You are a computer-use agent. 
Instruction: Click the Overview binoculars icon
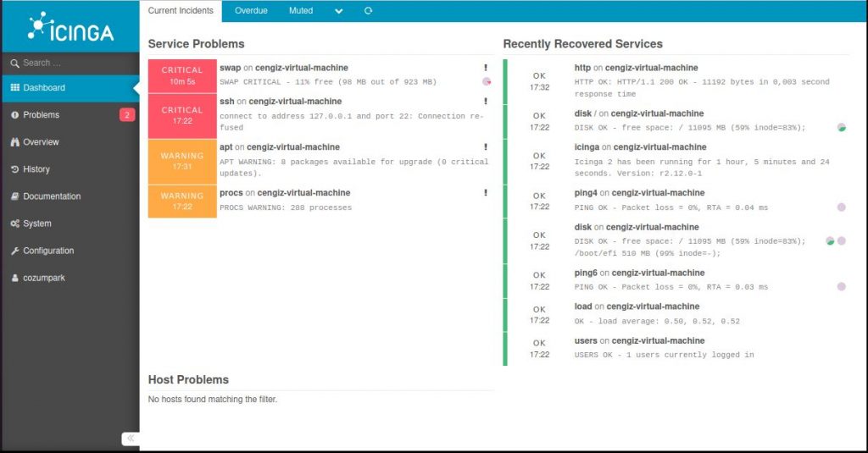coord(15,142)
